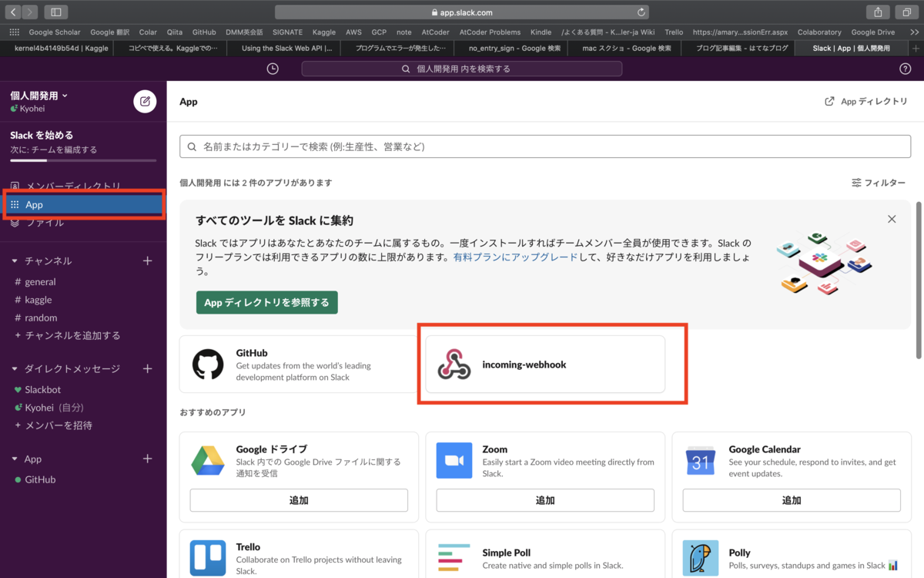Click 個人開発用 内を検索する search bar
924x578 pixels.
[x=461, y=69]
